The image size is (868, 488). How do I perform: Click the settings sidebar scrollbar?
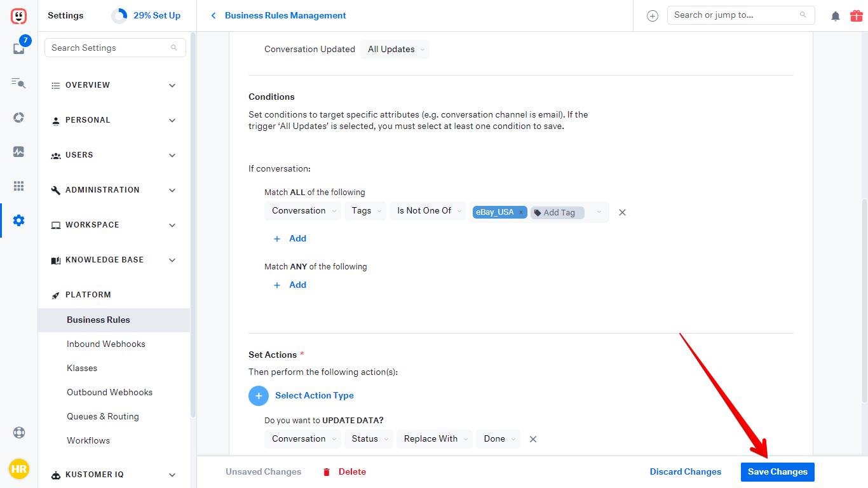pyautogui.click(x=193, y=226)
